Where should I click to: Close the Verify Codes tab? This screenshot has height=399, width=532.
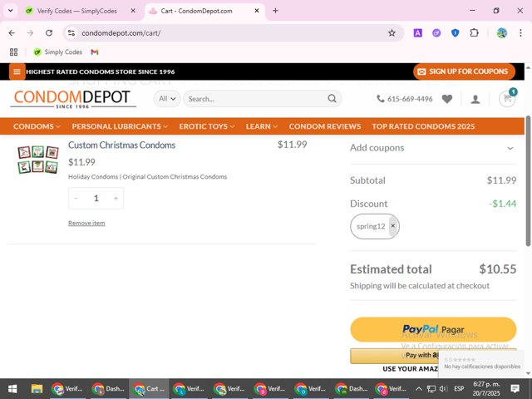(x=133, y=11)
